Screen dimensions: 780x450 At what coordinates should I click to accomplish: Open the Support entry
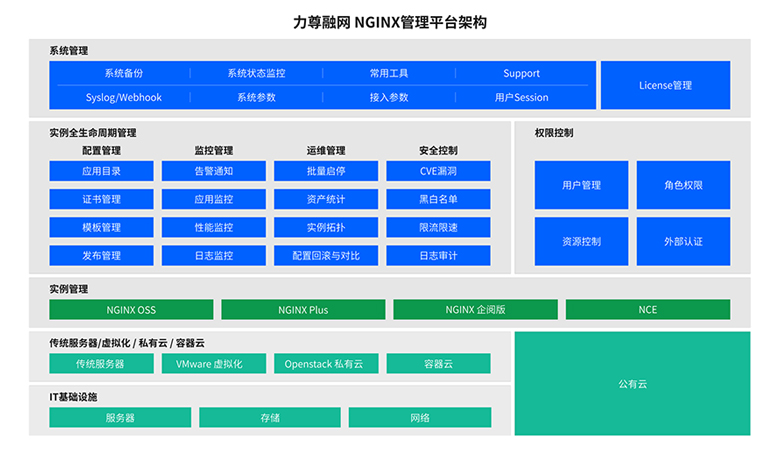[521, 73]
